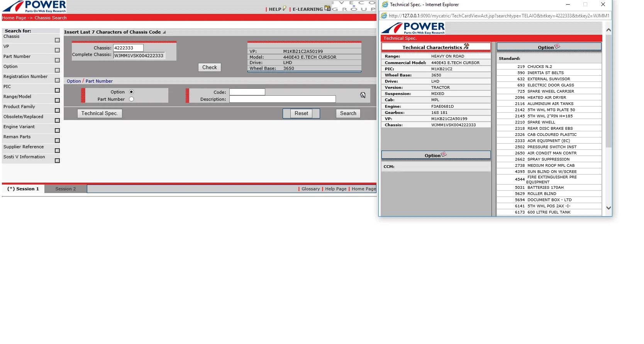Click the note icon beside lower Option header
This screenshot has width=644, height=344.
point(444,154)
